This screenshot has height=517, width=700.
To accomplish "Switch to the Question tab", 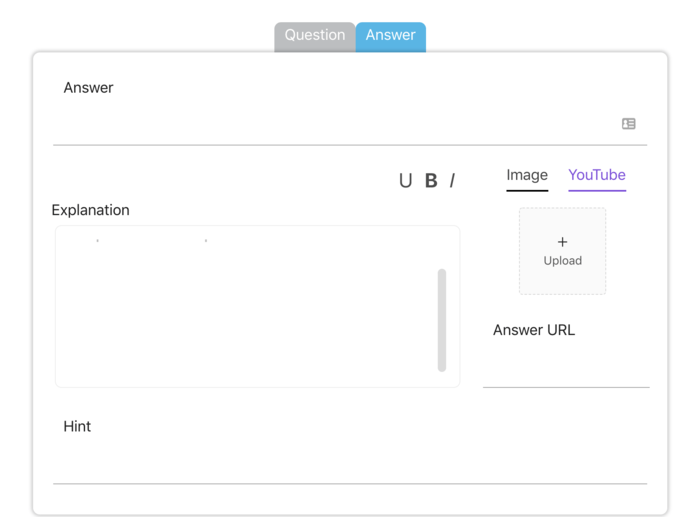I will click(x=314, y=36).
